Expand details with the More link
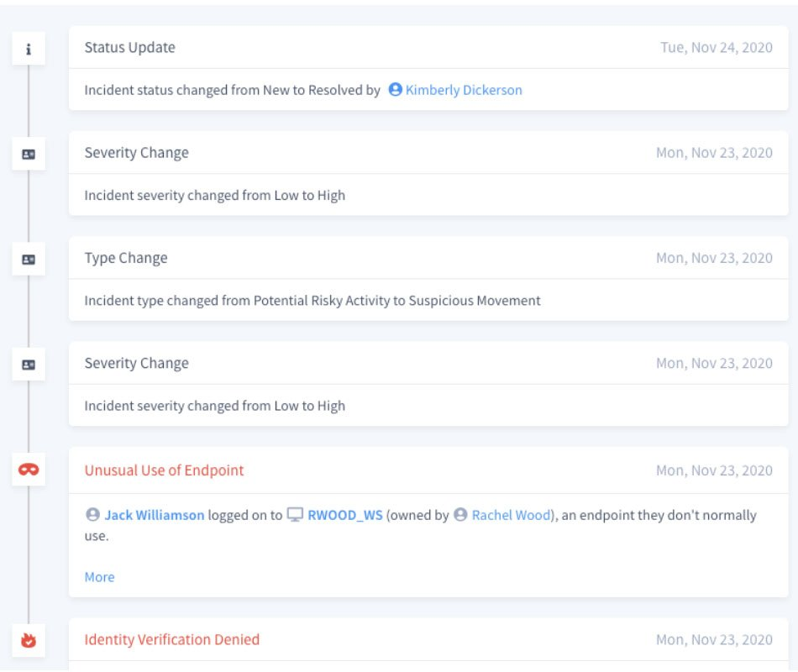The height and width of the screenshot is (672, 798). [x=99, y=577]
